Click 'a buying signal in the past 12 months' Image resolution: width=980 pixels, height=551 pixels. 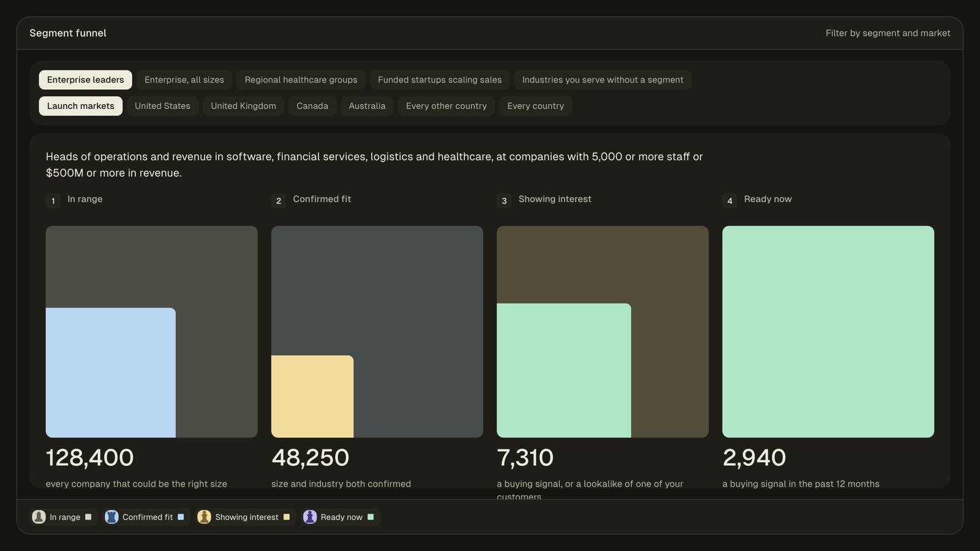click(801, 484)
